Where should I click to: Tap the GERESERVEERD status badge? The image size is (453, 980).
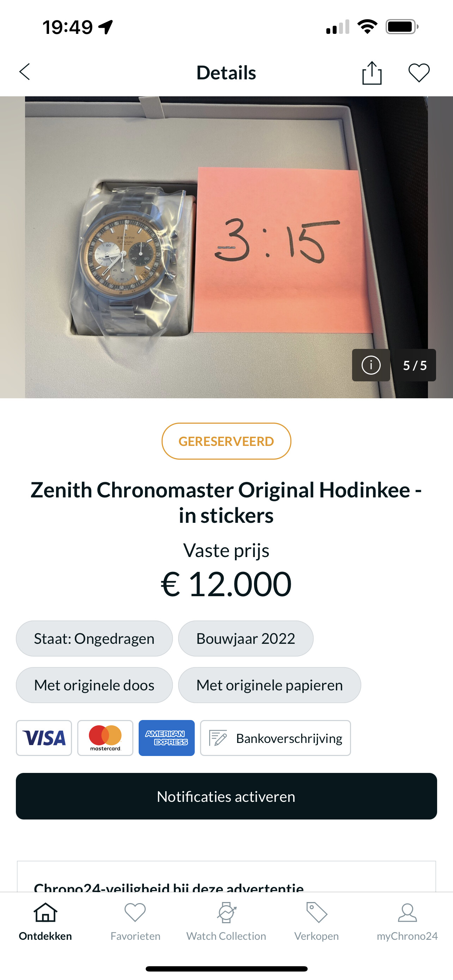click(226, 441)
